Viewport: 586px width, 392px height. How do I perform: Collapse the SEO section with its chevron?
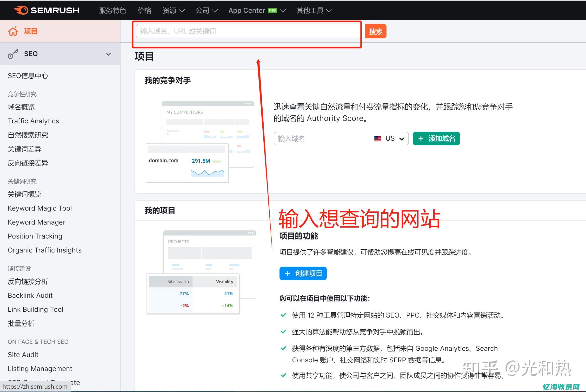click(x=108, y=54)
